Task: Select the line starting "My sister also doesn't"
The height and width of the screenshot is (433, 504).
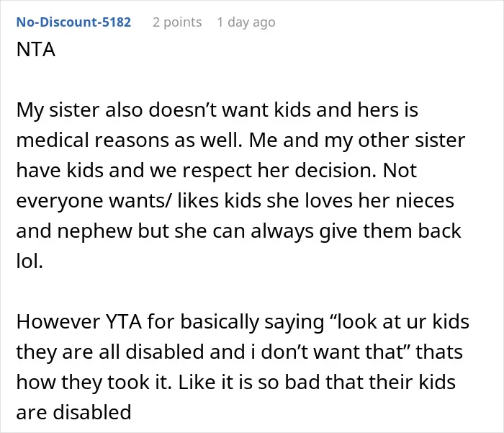Action: tap(217, 110)
